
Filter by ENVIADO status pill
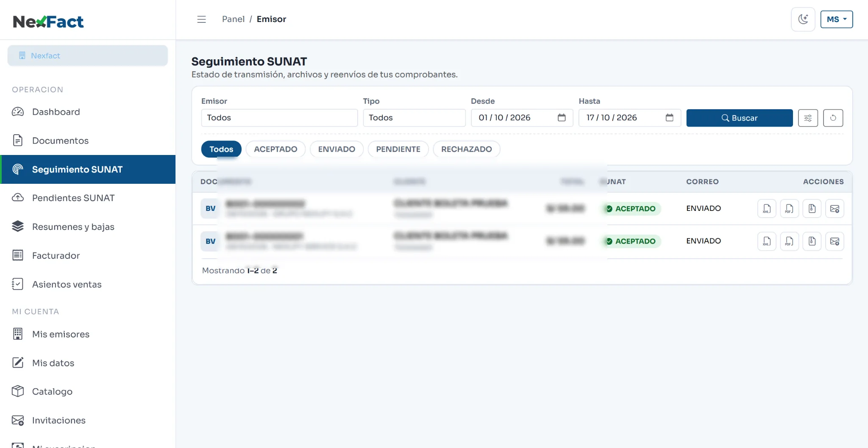[337, 149]
